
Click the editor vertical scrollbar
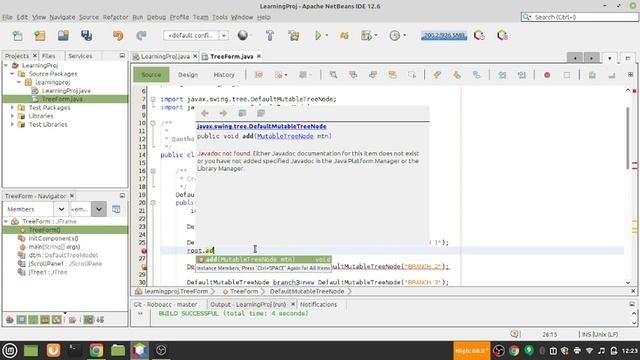tap(628, 138)
